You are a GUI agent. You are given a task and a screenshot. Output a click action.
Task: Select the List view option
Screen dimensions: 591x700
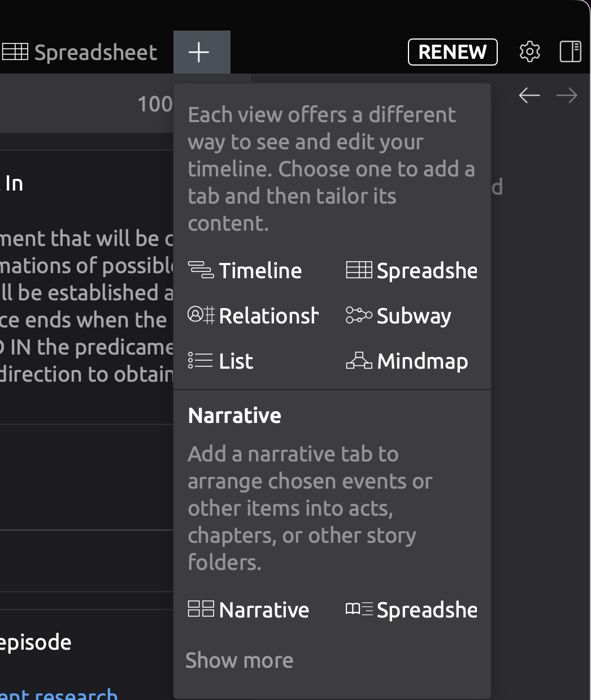(236, 361)
